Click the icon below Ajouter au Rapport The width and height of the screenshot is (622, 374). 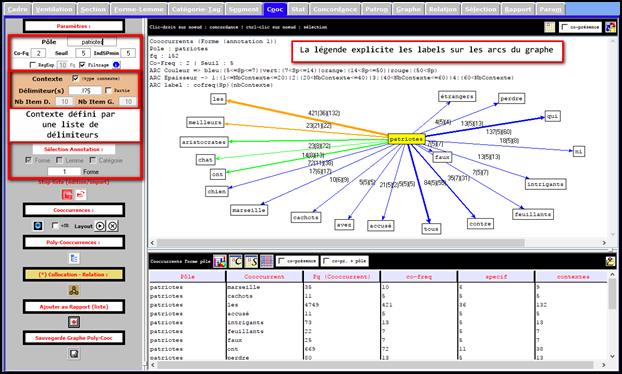click(74, 322)
